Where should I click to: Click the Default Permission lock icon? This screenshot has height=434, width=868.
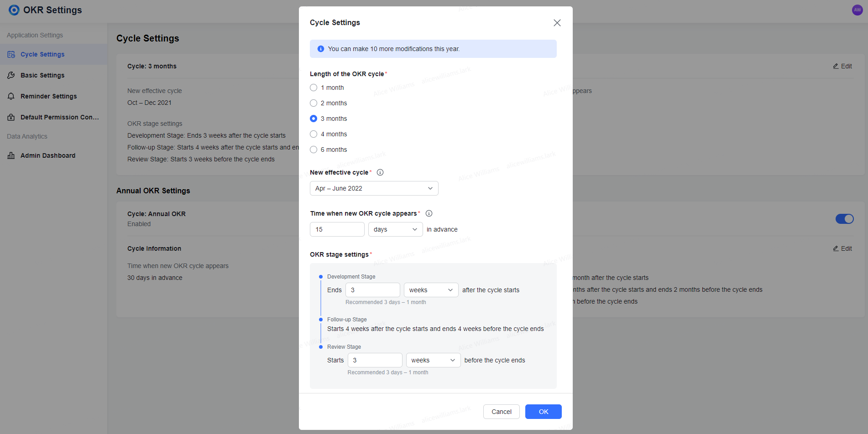(11, 117)
